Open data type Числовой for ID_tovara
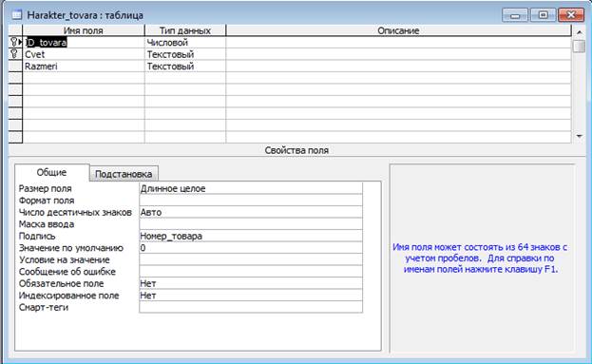This screenshot has height=364, width=592. point(185,42)
